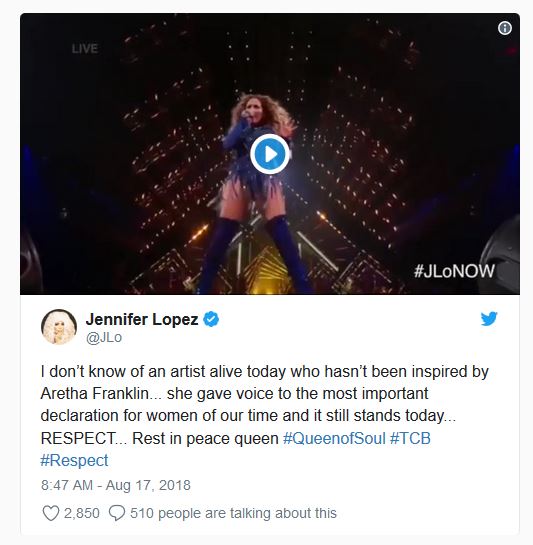The height and width of the screenshot is (545, 533).
Task: View the 2,850 likes count
Action: tap(82, 513)
